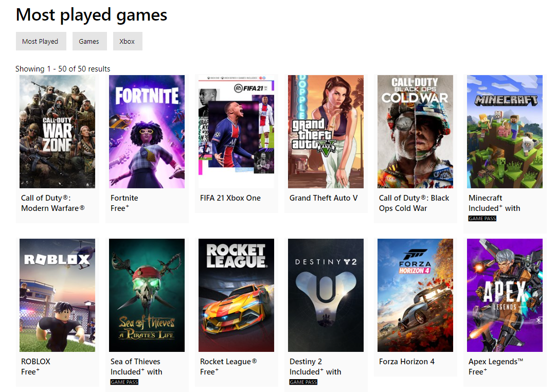Open the Black Ops Cold War cover image
Screen dimensions: 556x392
pos(415,131)
